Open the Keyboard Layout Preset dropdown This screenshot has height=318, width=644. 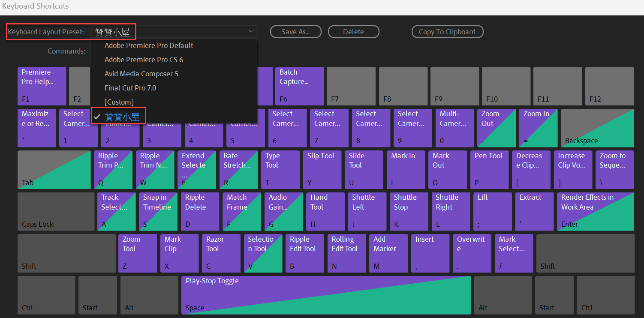(173, 32)
